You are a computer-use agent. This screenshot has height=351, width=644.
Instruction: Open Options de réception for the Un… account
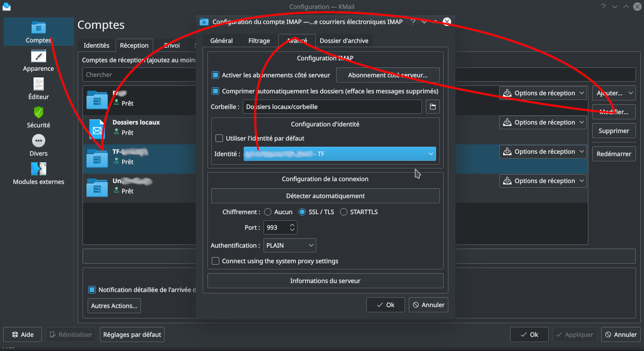543,181
